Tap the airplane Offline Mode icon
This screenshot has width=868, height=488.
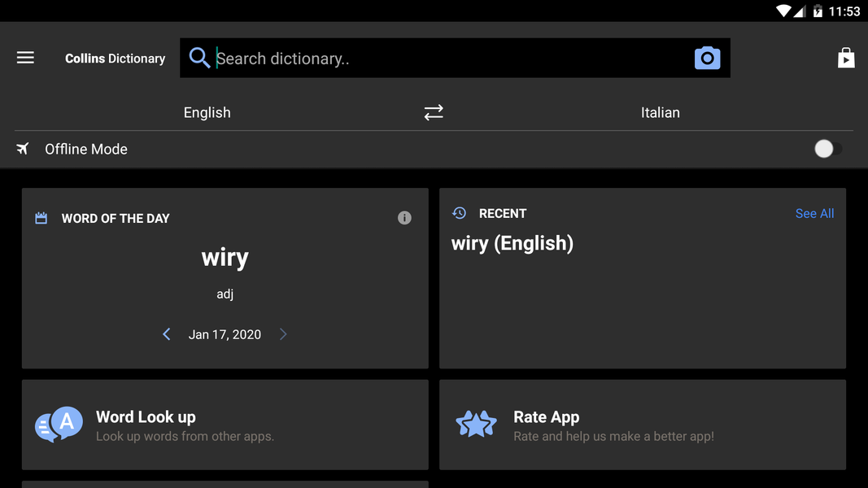(x=23, y=149)
